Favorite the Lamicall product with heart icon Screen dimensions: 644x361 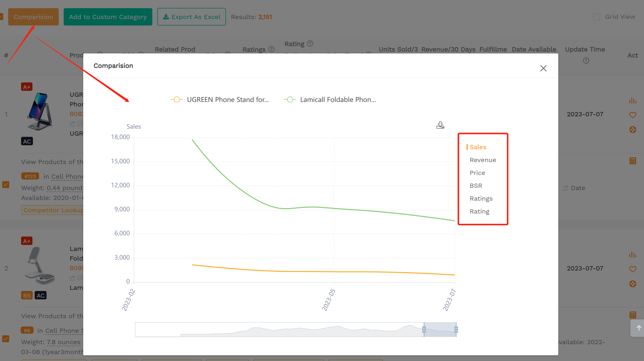(x=633, y=269)
